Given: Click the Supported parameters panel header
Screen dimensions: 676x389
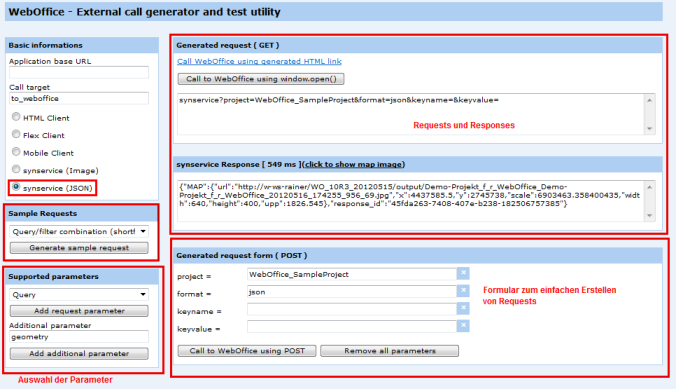Looking at the screenshot, I should (x=82, y=276).
